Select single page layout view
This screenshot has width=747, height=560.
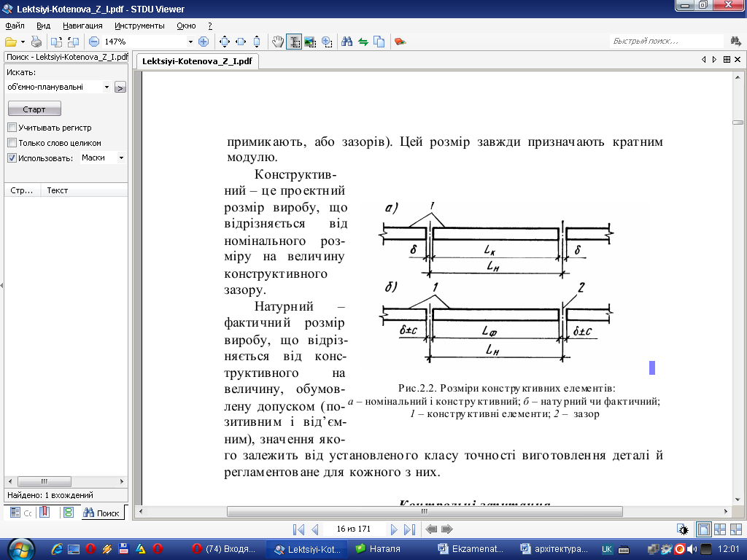[703, 529]
